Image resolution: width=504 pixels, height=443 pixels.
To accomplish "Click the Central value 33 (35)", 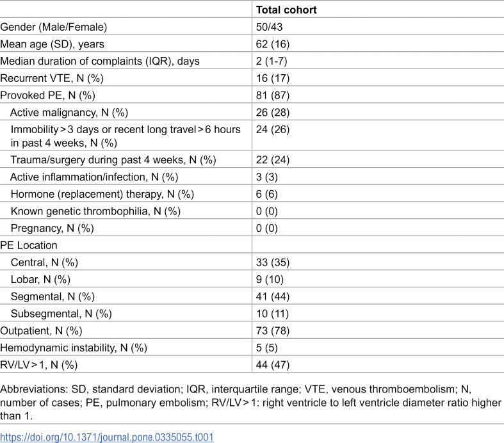I will [x=273, y=262].
